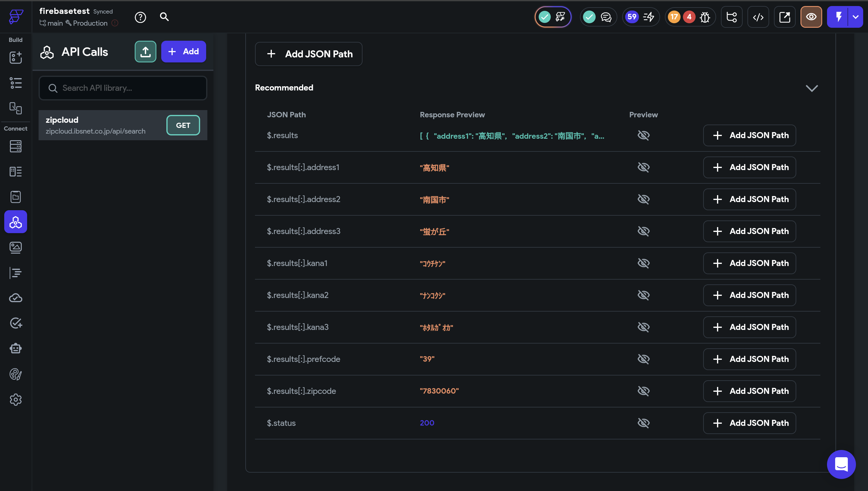Open the Settings gear in sidebar
The height and width of the screenshot is (491, 868).
(x=15, y=400)
